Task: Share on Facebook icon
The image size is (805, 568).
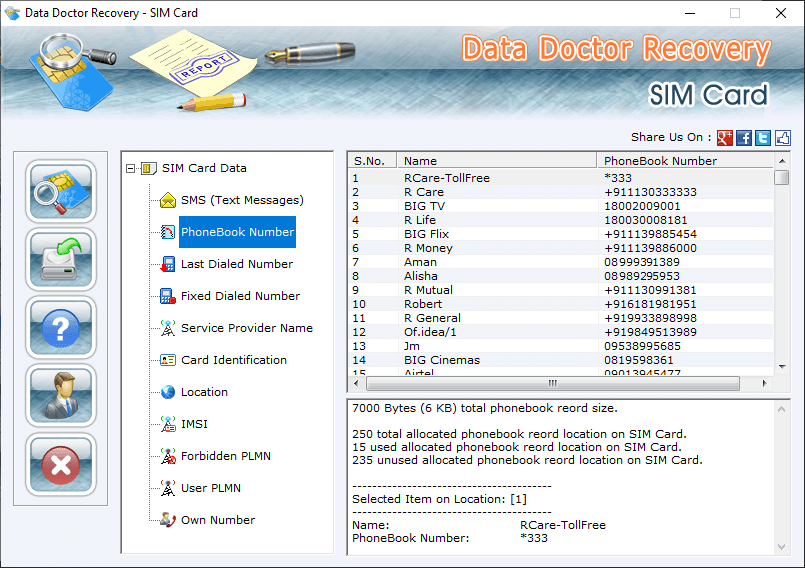Action: point(743,138)
